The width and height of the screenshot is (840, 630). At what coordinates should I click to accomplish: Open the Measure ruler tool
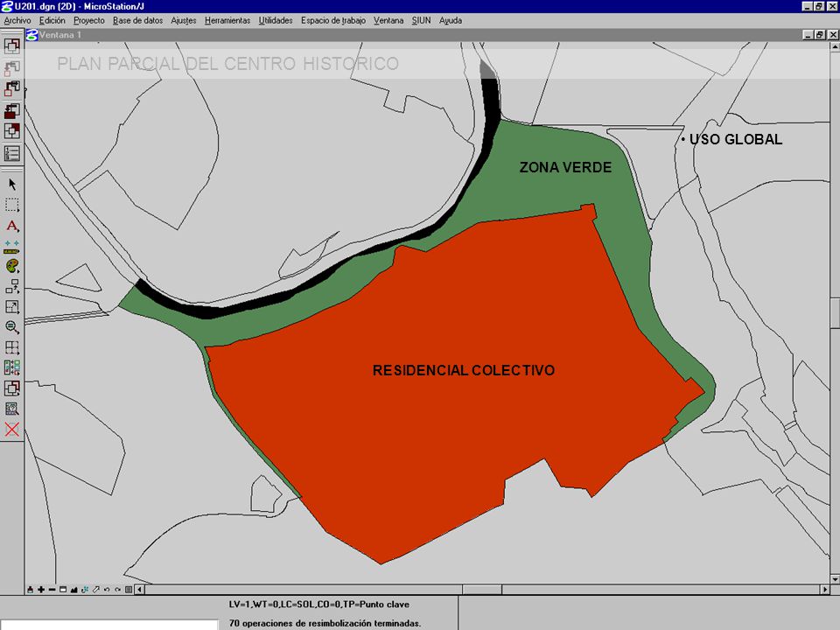pyautogui.click(x=11, y=247)
